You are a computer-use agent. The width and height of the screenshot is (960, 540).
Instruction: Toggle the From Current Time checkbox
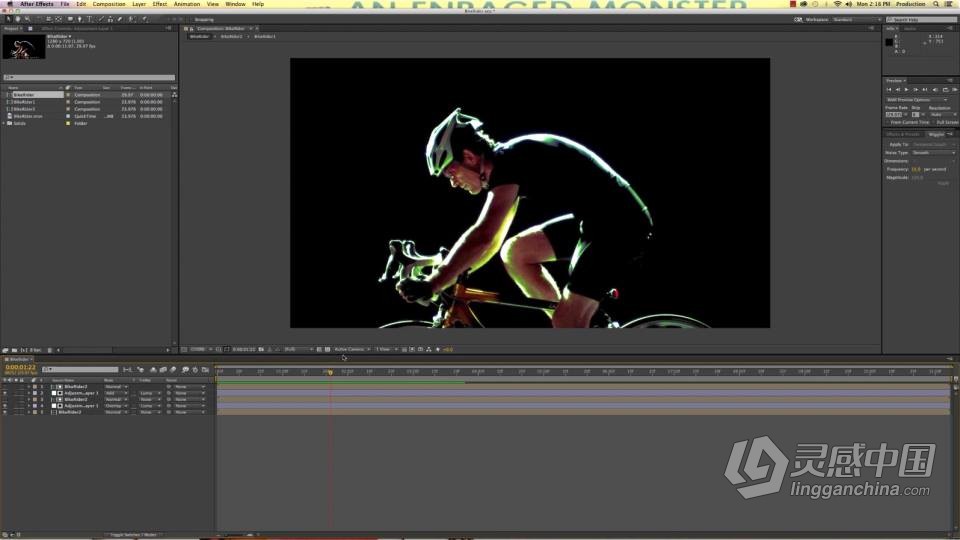tap(888, 122)
